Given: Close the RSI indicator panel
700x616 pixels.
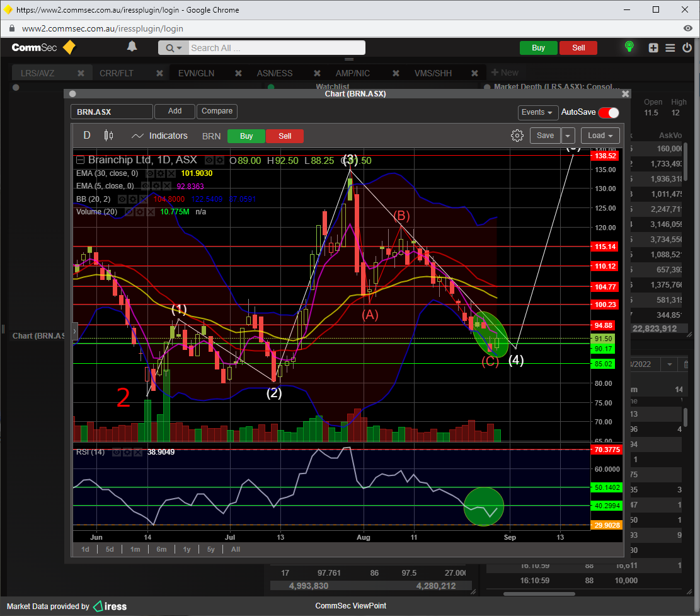Looking at the screenshot, I should [x=137, y=452].
